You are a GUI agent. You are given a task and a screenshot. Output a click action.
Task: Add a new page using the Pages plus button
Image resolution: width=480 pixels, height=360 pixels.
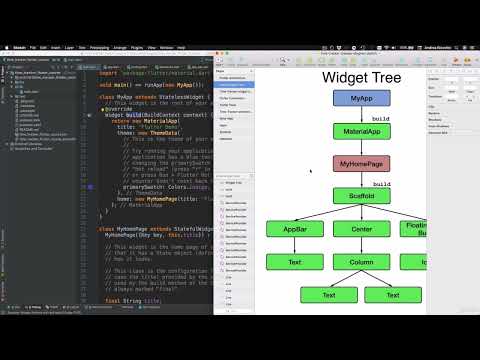pyautogui.click(x=251, y=71)
